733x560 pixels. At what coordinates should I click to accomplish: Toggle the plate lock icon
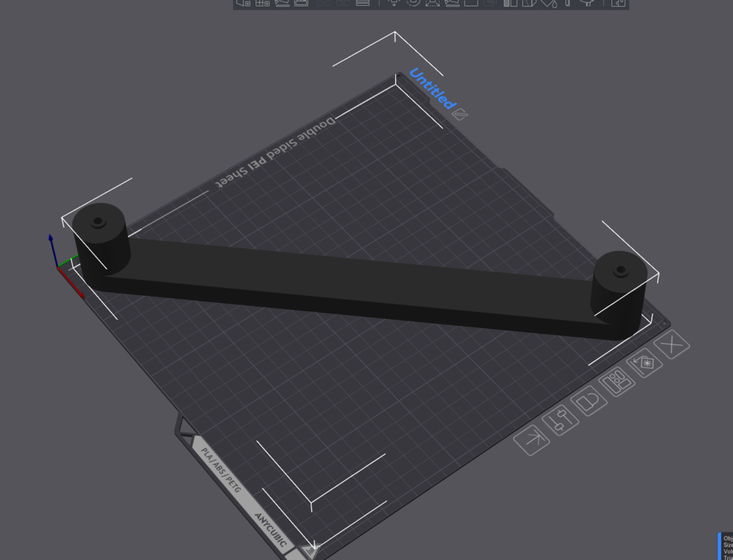pos(589,402)
